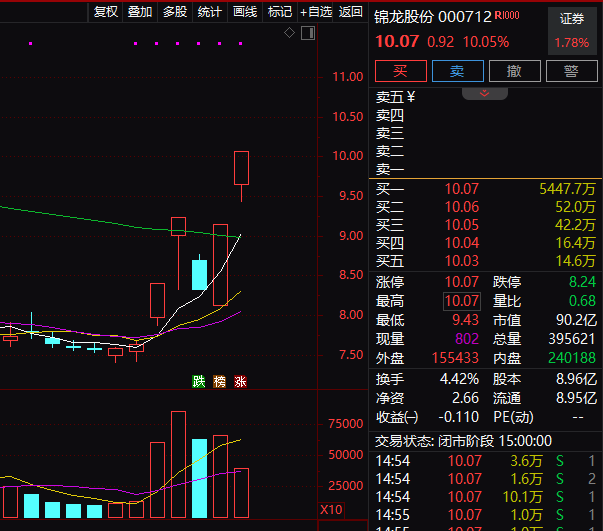
Task: Expand the sell orders with red double chevron
Action: 485,93
